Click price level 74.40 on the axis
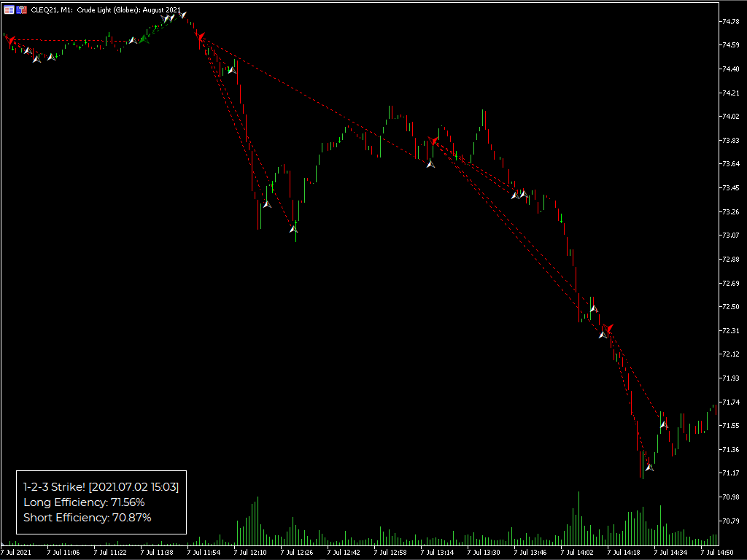747x560 pixels. coord(731,69)
